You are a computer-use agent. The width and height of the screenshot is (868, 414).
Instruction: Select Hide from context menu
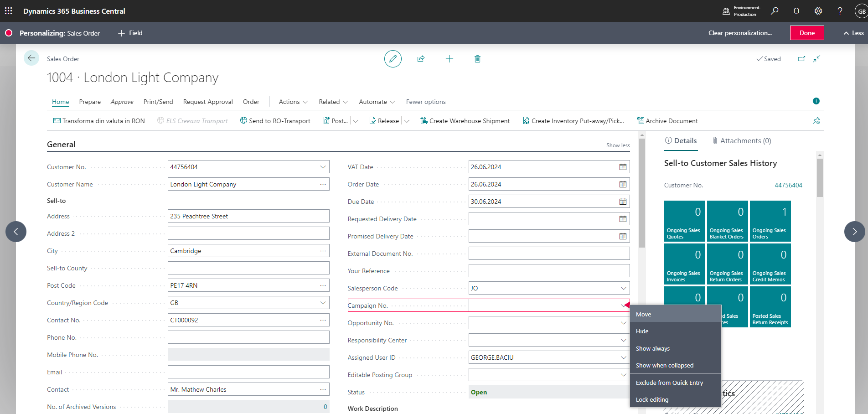676,331
